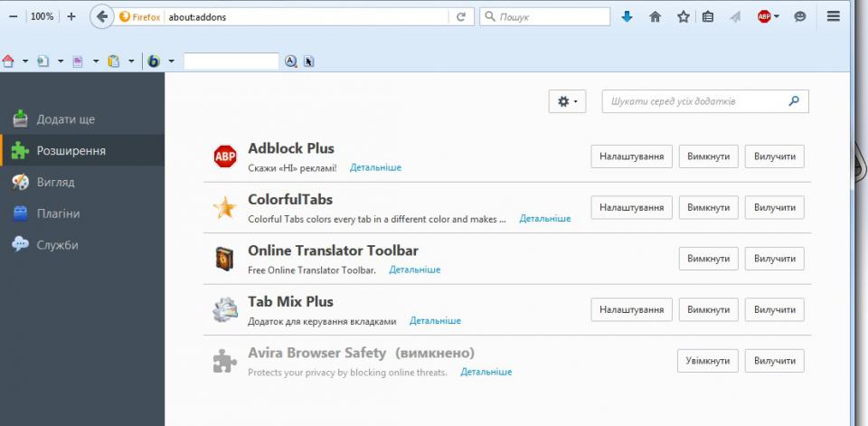Go to the Home page icon

click(656, 16)
